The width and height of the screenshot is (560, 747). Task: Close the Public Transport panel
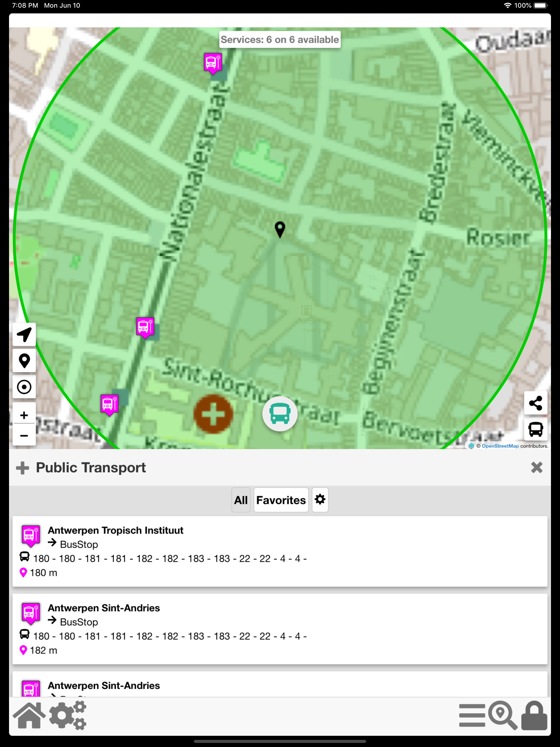[536, 467]
